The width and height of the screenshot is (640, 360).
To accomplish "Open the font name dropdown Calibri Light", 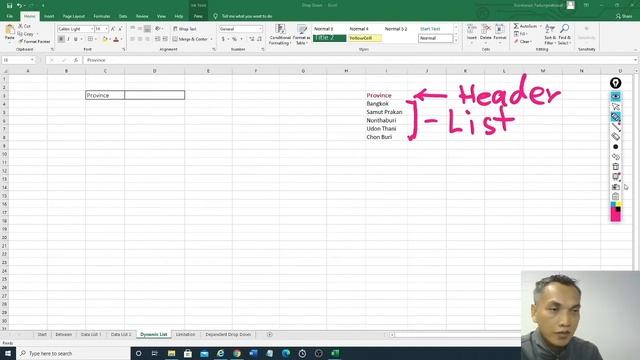I will point(91,29).
